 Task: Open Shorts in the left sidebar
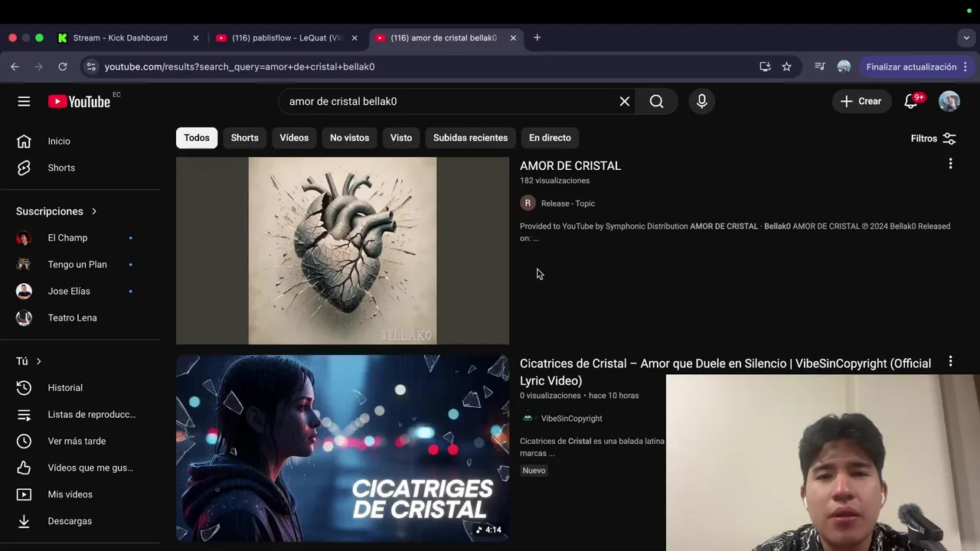[80, 168]
